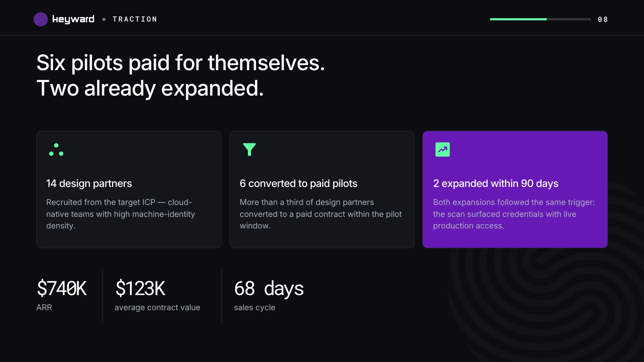Image resolution: width=644 pixels, height=362 pixels.
Task: Click the dot separator before TRACTION
Action: tap(104, 19)
